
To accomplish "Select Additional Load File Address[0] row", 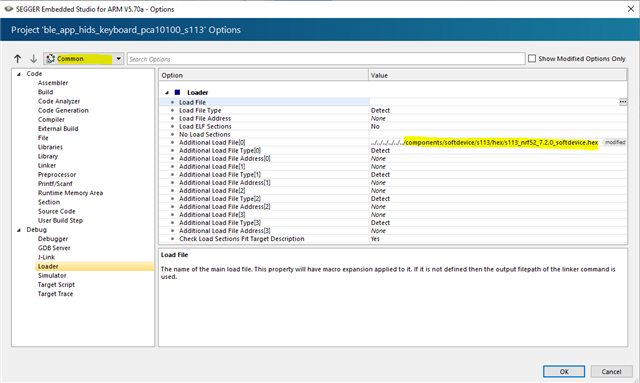I will [x=393, y=158].
